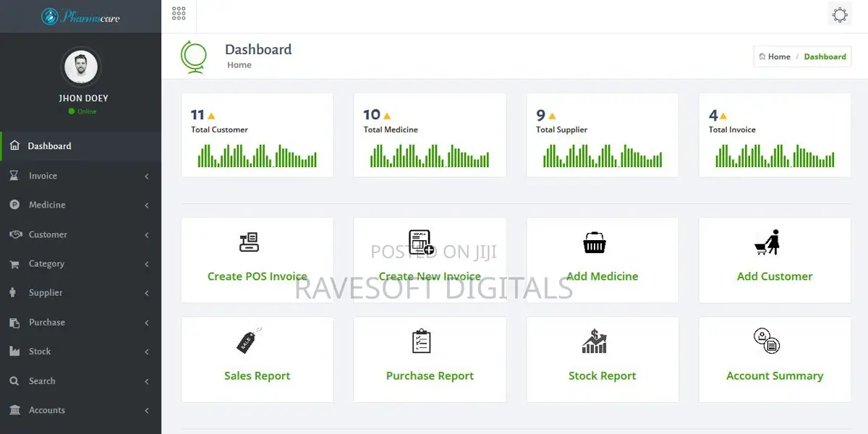Image resolution: width=868 pixels, height=434 pixels.
Task: Click the Total Medicine bar chart
Action: click(430, 156)
